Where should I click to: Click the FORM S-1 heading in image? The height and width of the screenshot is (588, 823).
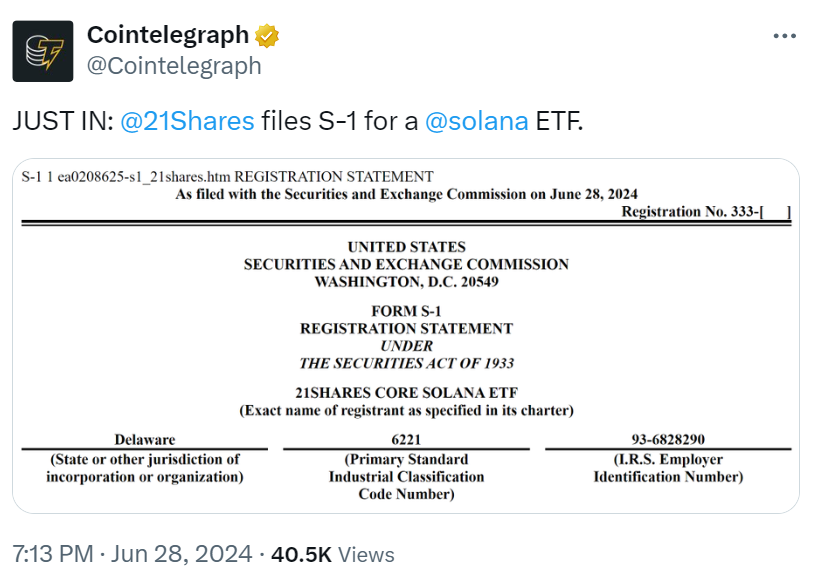[x=406, y=311]
